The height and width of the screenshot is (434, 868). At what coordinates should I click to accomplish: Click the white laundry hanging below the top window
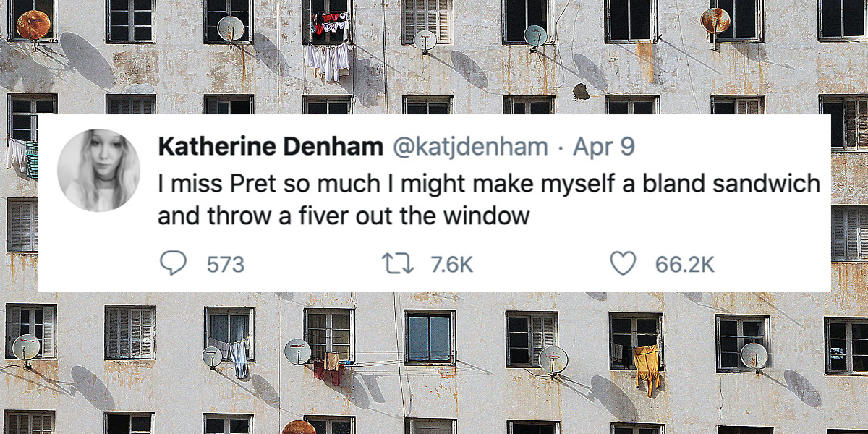[327, 60]
